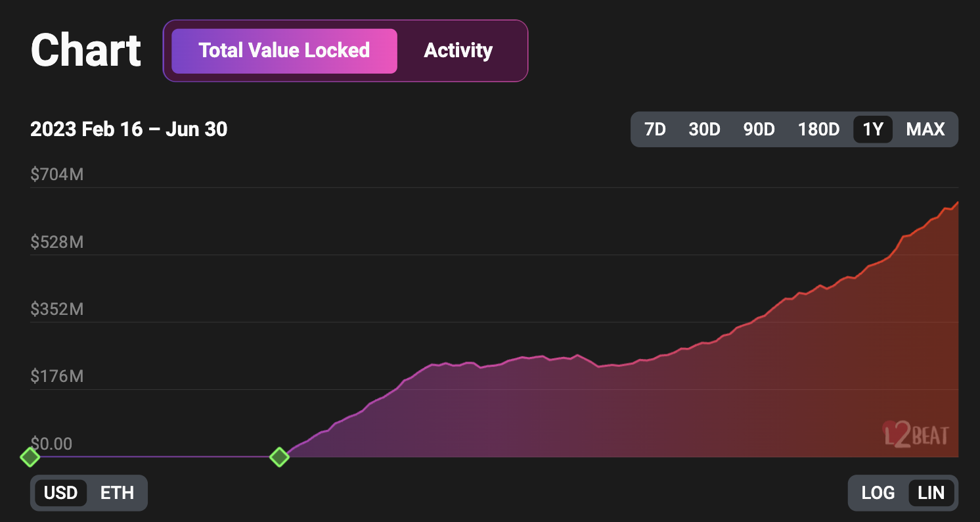Select the 1Y range option
Viewport: 980px width, 522px height.
tap(872, 130)
